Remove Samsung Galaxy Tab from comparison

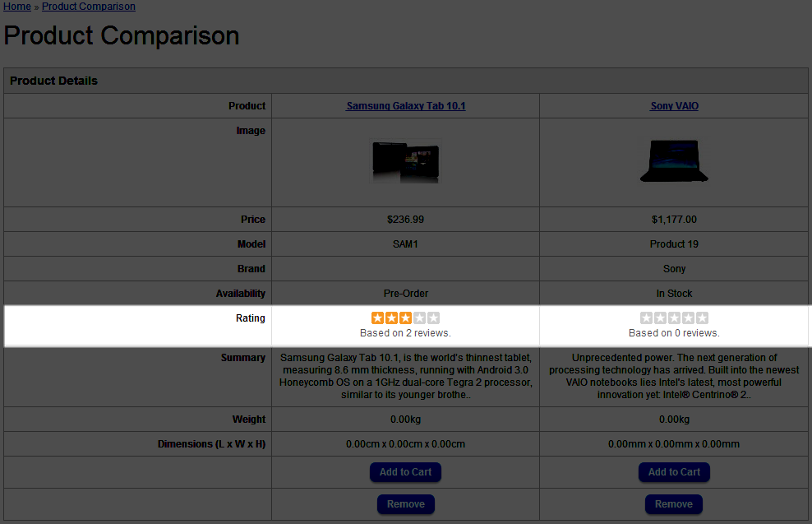coord(405,504)
